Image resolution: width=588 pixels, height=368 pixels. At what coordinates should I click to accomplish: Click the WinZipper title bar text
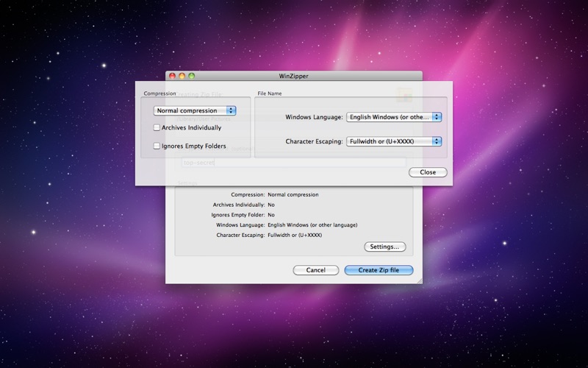coord(293,76)
